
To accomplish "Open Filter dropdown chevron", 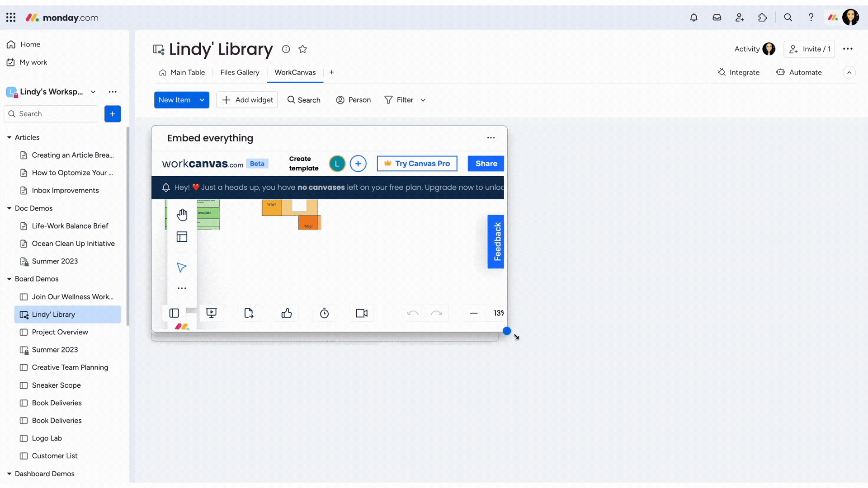I will [x=423, y=100].
